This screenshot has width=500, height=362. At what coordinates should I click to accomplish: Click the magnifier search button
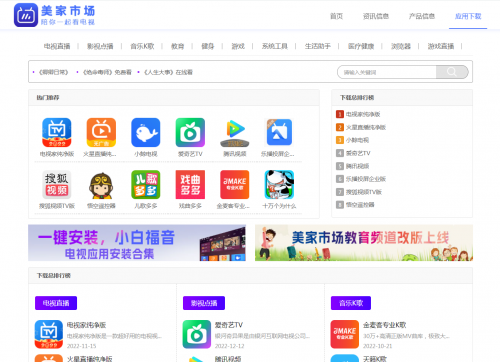452,72
